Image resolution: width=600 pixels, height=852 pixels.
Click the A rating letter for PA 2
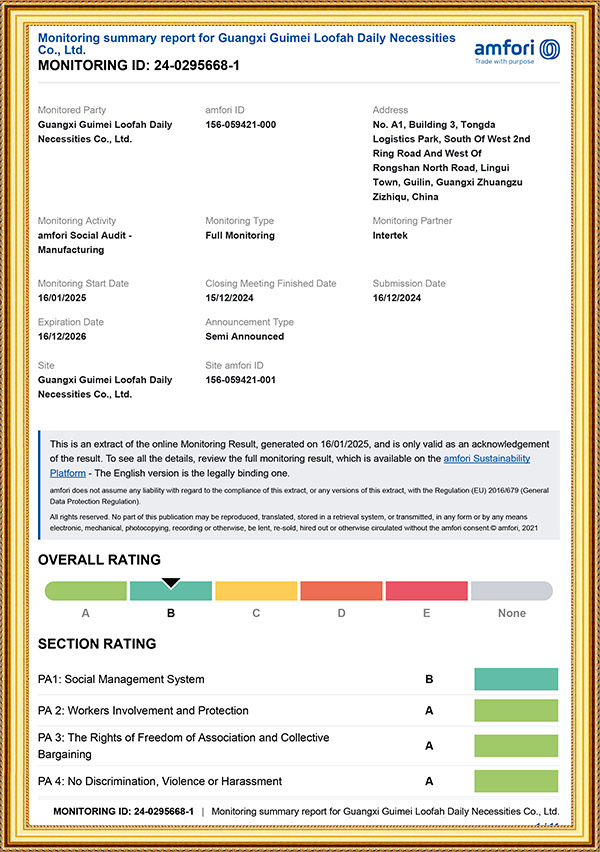pyautogui.click(x=429, y=711)
